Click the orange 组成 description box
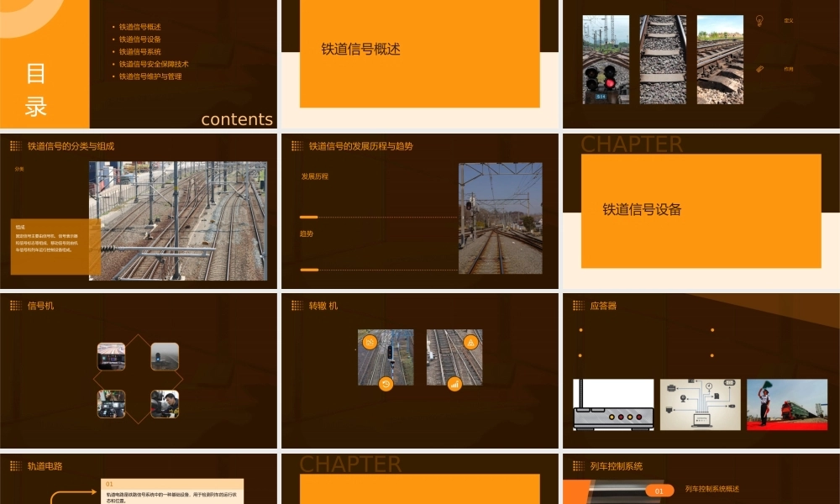Image resolution: width=840 pixels, height=504 pixels. (55, 246)
